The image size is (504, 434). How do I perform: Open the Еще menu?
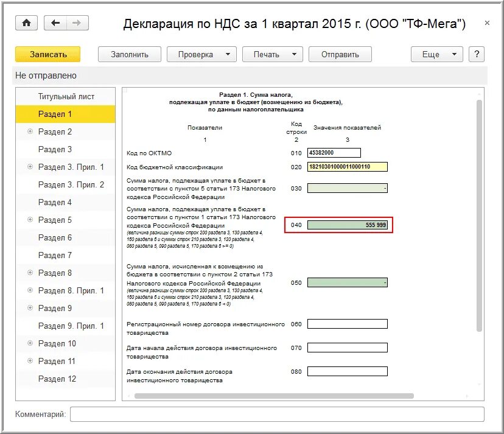(437, 54)
